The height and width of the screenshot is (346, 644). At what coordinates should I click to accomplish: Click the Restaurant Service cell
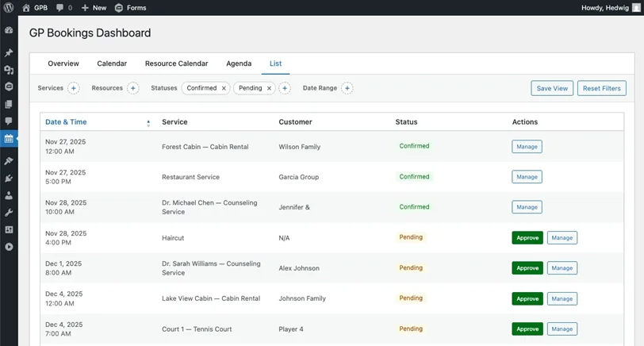click(190, 177)
